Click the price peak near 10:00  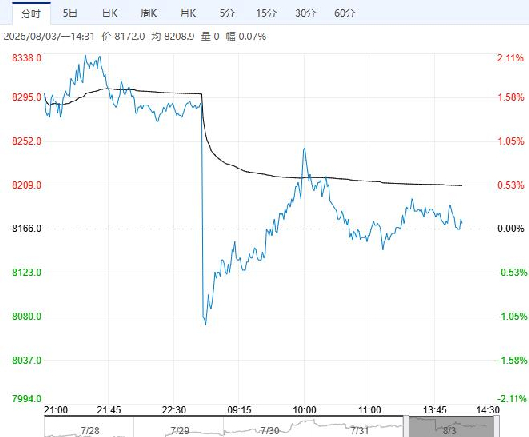point(304,149)
